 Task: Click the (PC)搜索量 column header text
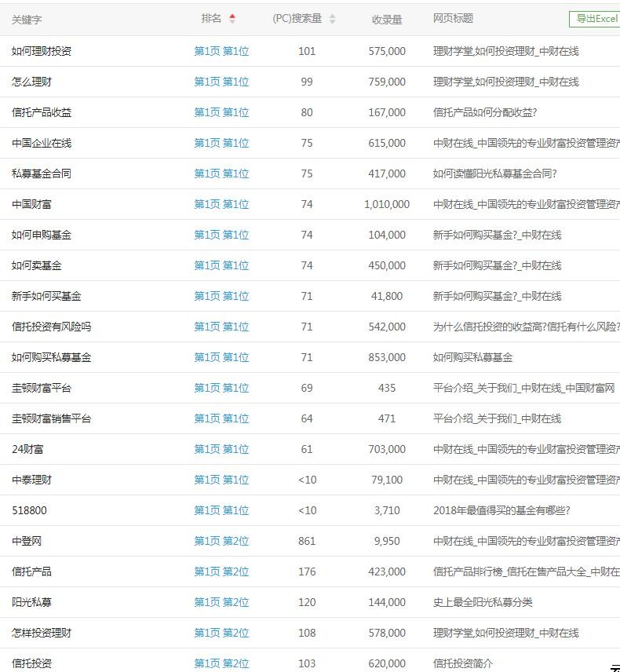click(x=297, y=19)
